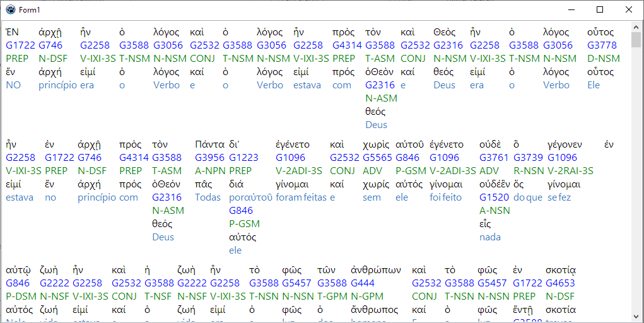Click Strong's reference G1223
The image size is (644, 323).
coord(243,158)
